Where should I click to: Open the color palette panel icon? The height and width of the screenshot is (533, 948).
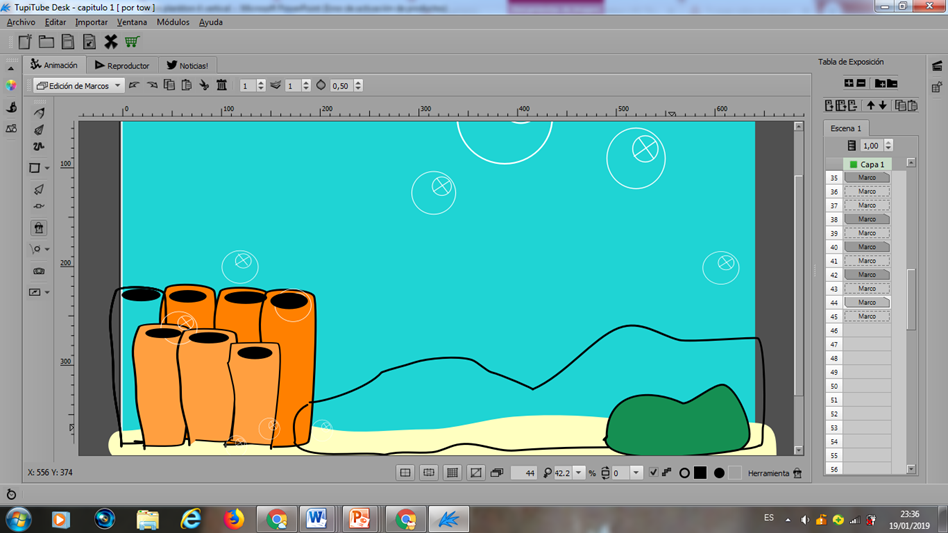tap(11, 86)
